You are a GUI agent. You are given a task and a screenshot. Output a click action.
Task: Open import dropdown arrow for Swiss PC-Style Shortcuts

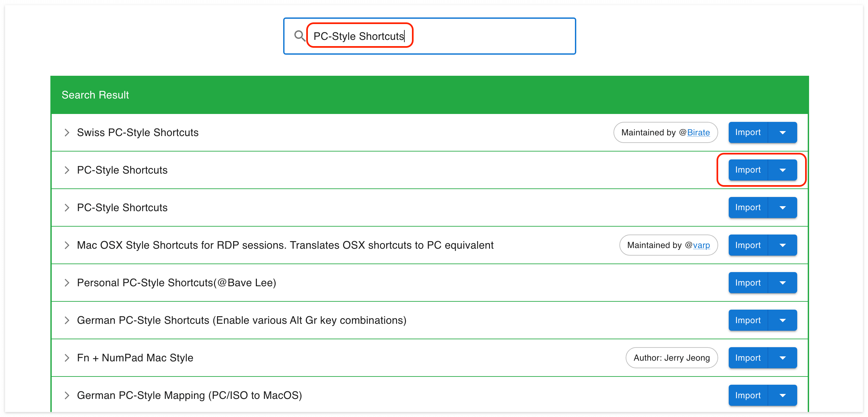click(782, 132)
